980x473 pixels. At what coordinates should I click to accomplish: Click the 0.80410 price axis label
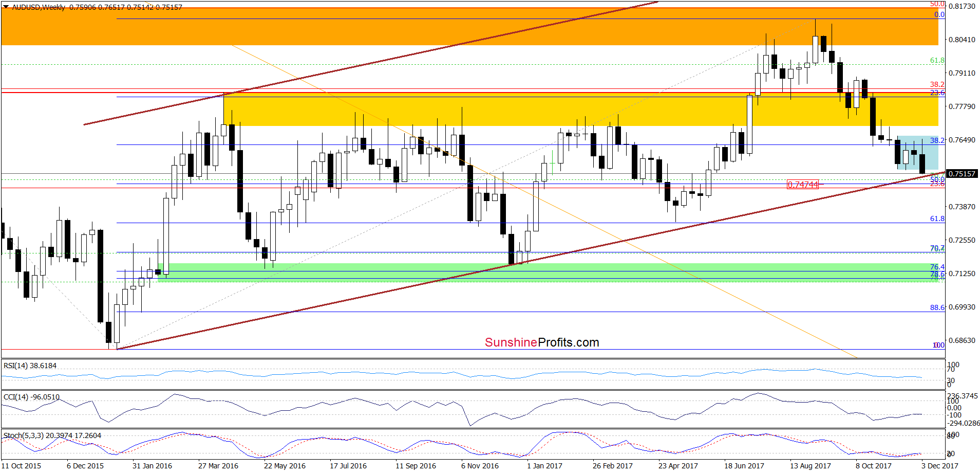click(x=962, y=40)
